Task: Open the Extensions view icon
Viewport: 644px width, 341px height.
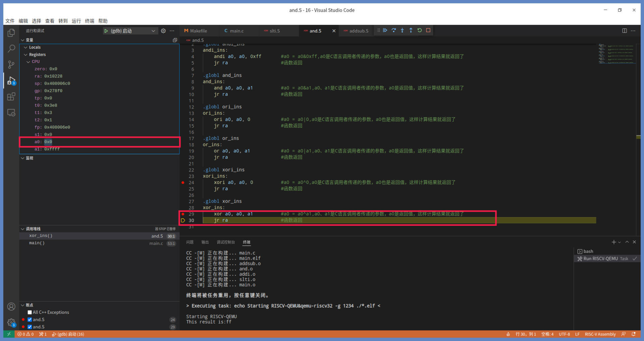Action: click(x=11, y=97)
